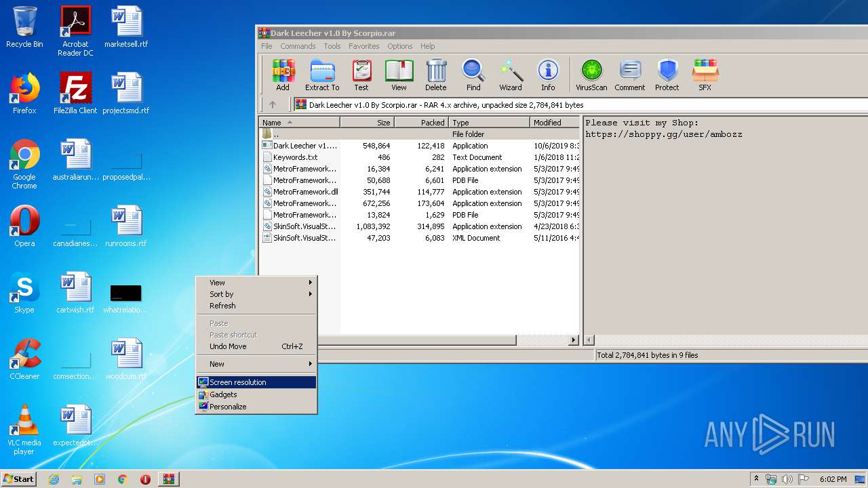This screenshot has height=488, width=868.
Task: Sort file list by Size column
Action: (367, 123)
